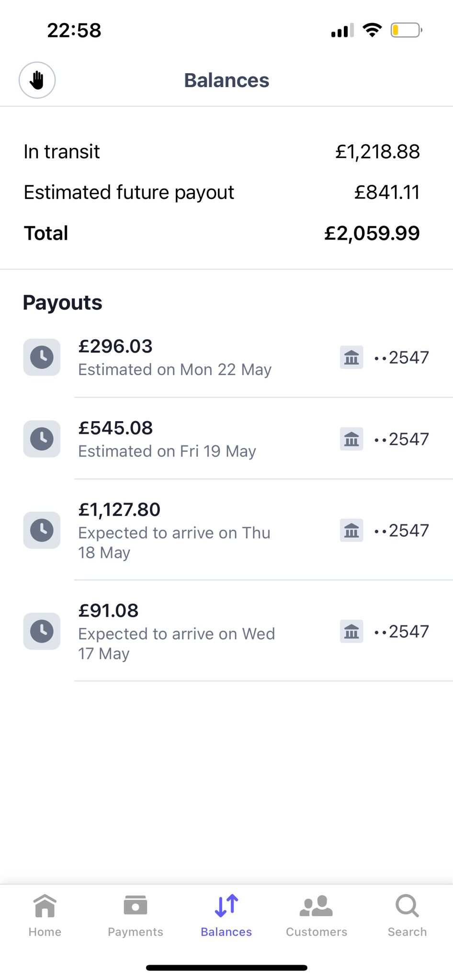
Task: Tap the clock icon beside £1,127.80 payout
Action: click(42, 530)
